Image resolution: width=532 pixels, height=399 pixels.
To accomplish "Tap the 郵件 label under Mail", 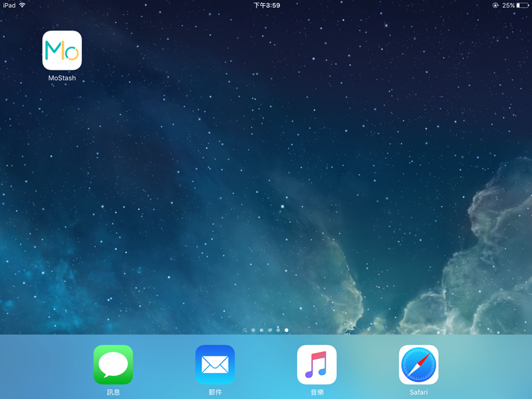I will click(x=215, y=392).
